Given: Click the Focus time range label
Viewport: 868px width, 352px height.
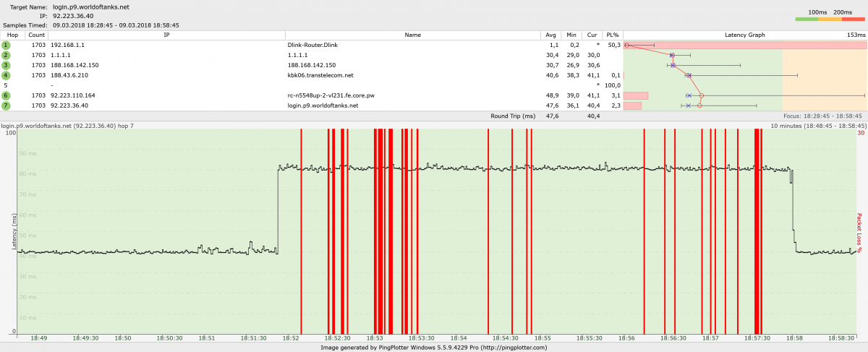Looking at the screenshot, I should point(821,116).
